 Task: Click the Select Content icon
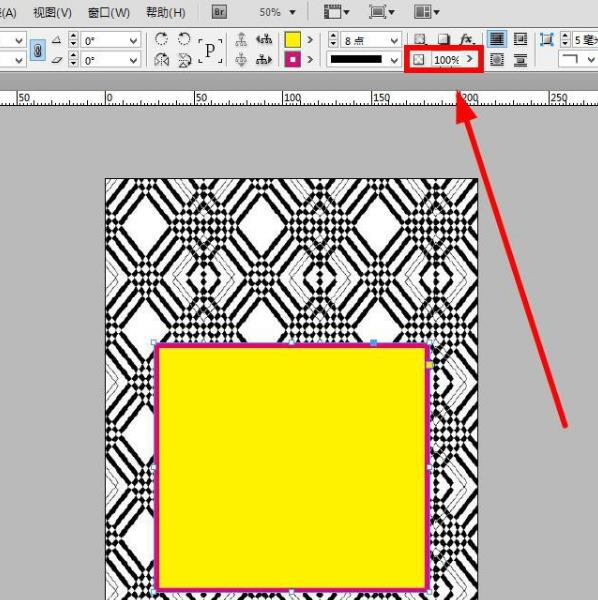[241, 60]
